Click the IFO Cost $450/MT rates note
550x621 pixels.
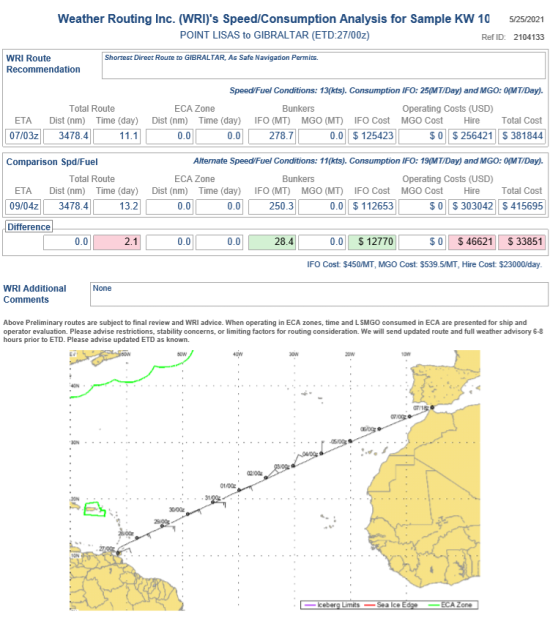(424, 264)
